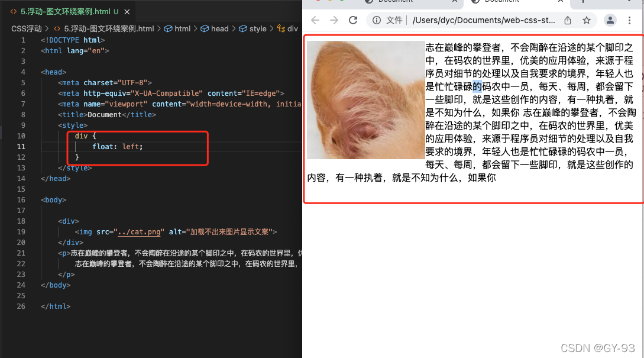Click the meta http-equiv X-UA-Compatible line
644x358 pixels.
point(171,93)
